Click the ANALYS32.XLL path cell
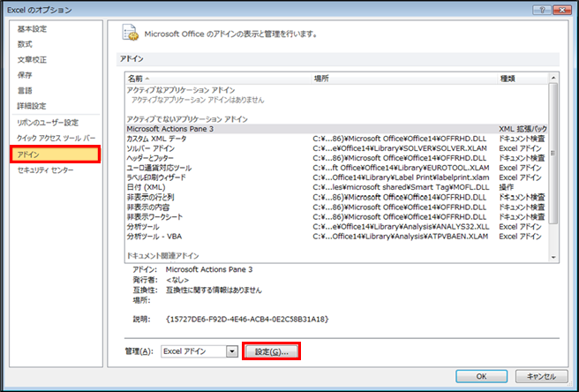579x392 pixels. click(x=401, y=227)
